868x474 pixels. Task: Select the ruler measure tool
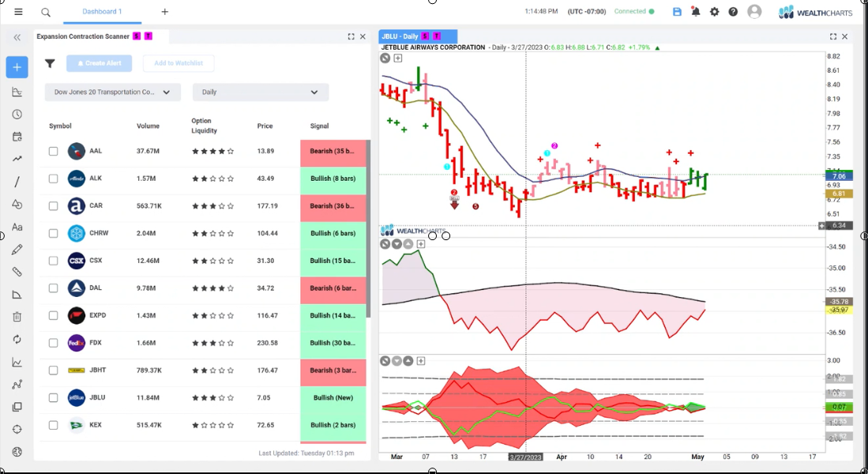(x=17, y=272)
